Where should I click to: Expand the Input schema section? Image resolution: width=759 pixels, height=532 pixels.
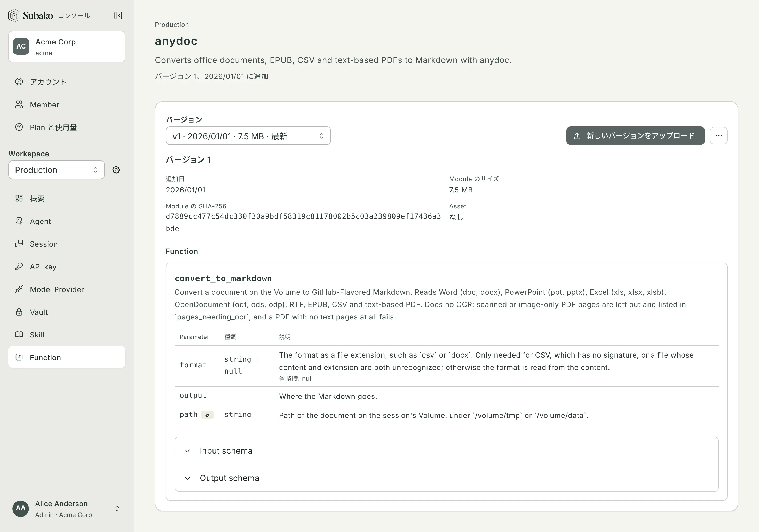coord(446,451)
